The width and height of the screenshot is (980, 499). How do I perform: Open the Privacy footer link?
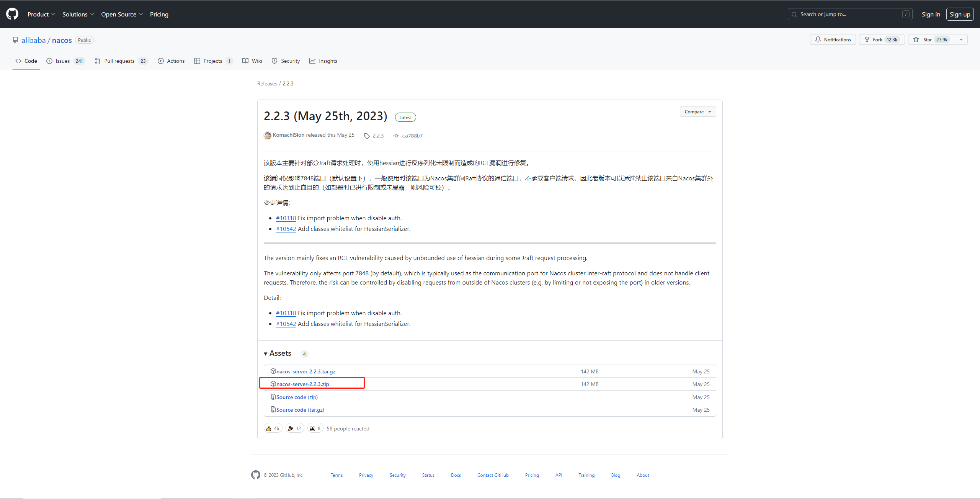tap(366, 475)
